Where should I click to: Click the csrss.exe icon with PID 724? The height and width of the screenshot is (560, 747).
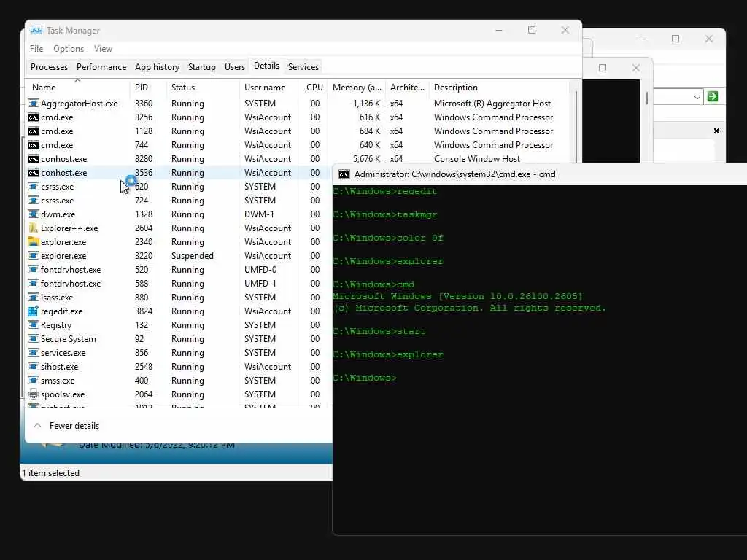click(34, 201)
